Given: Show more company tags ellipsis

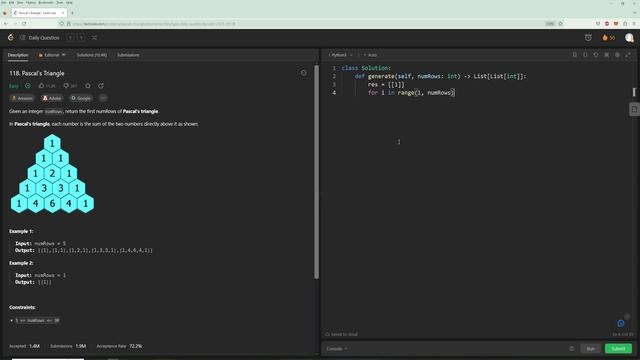Looking at the screenshot, I should [x=103, y=98].
